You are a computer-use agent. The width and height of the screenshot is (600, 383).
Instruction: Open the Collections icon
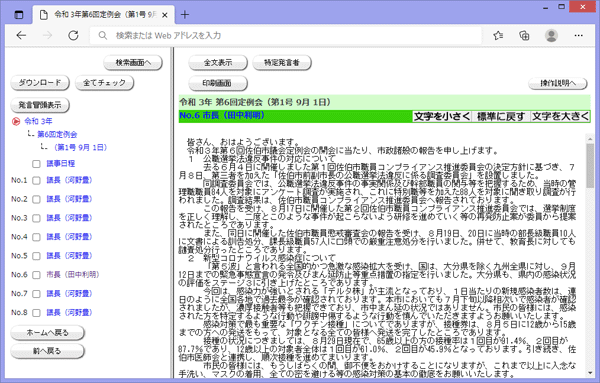tap(524, 36)
